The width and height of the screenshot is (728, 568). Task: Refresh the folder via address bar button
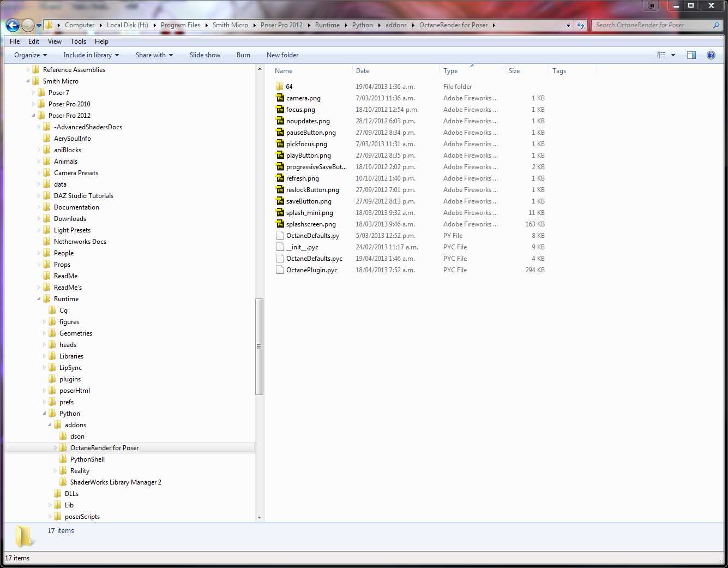(x=581, y=25)
